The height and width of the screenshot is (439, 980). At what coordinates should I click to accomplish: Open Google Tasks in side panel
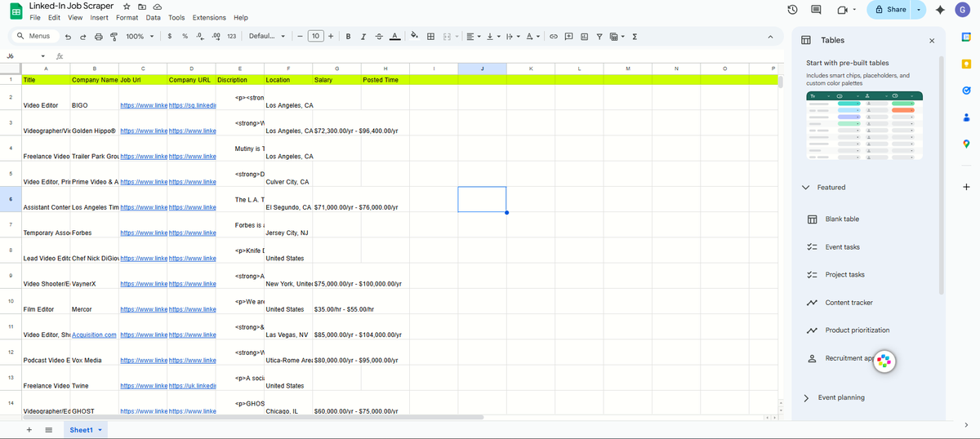[x=966, y=91]
